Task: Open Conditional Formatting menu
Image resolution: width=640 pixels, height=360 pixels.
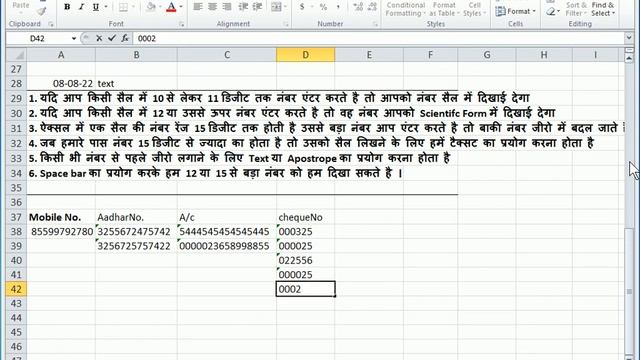Action: point(405,9)
